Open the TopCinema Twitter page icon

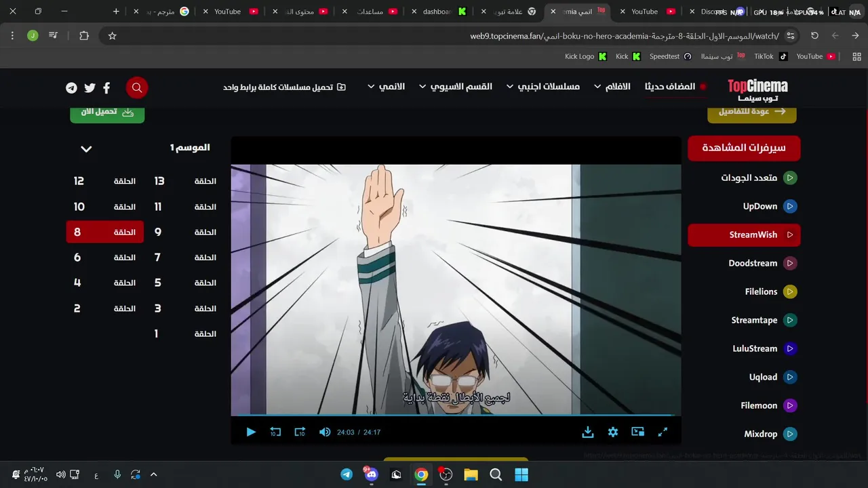tap(90, 87)
